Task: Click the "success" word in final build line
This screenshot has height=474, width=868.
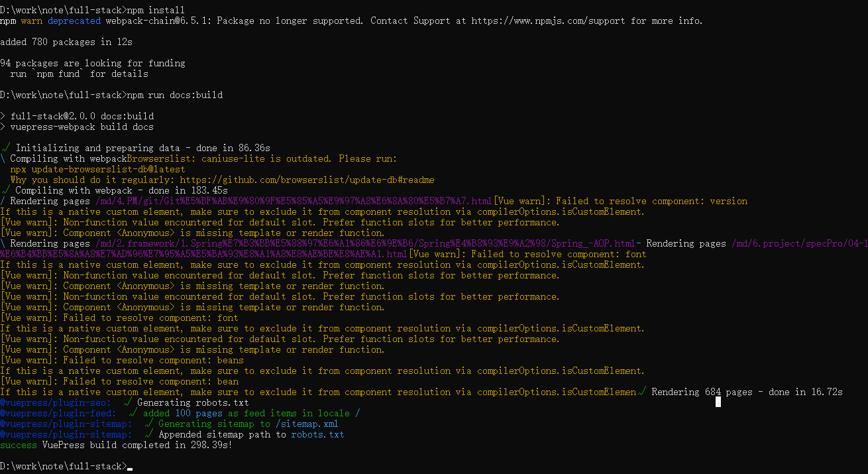Action: pyautogui.click(x=18, y=445)
